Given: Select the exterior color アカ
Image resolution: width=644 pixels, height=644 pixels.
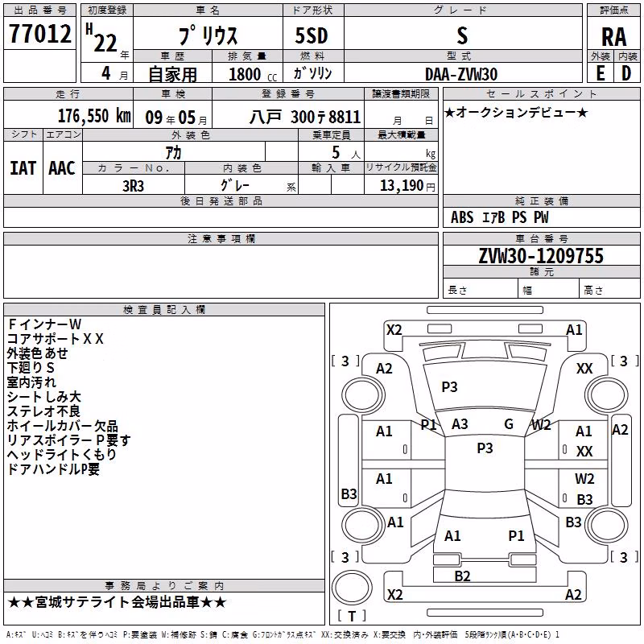Looking at the screenshot, I should click(x=173, y=153).
